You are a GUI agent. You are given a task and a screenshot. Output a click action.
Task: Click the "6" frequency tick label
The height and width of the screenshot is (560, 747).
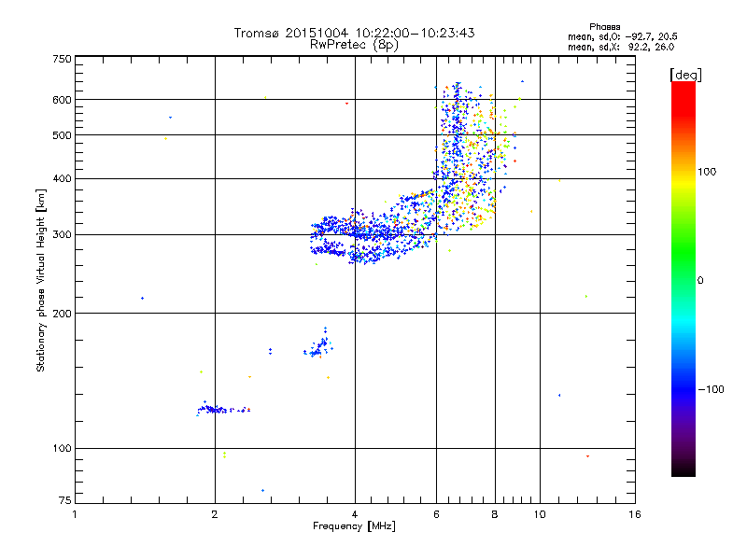click(436, 514)
